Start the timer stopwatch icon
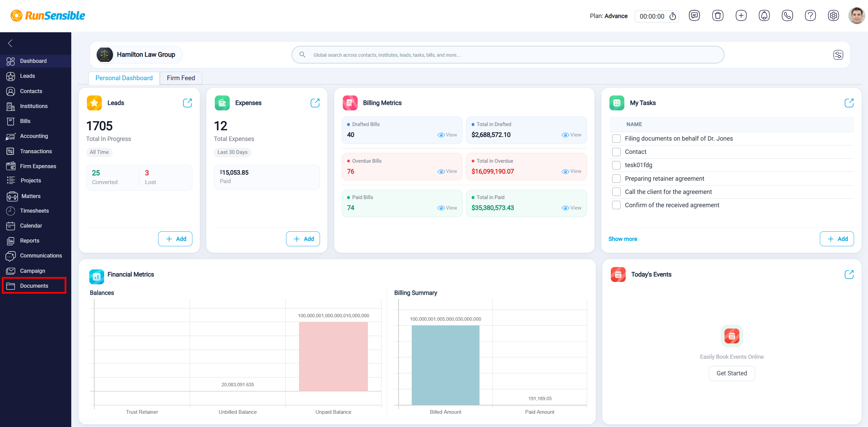868x427 pixels. (673, 16)
